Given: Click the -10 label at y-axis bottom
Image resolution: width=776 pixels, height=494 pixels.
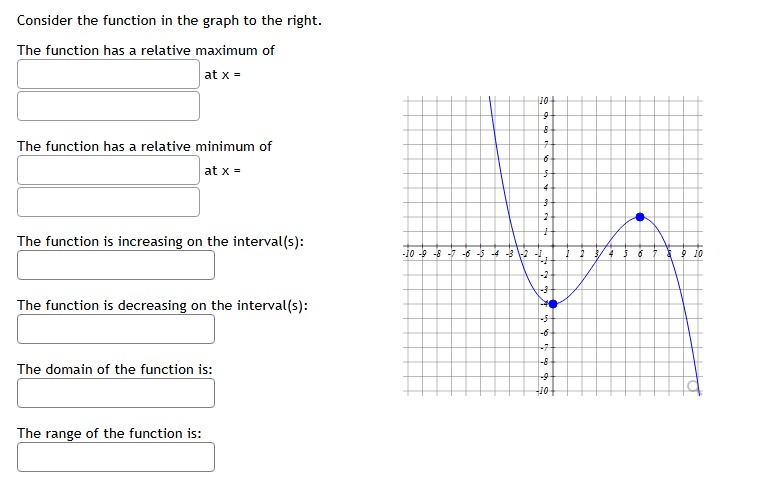Looking at the screenshot, I should click(542, 391).
